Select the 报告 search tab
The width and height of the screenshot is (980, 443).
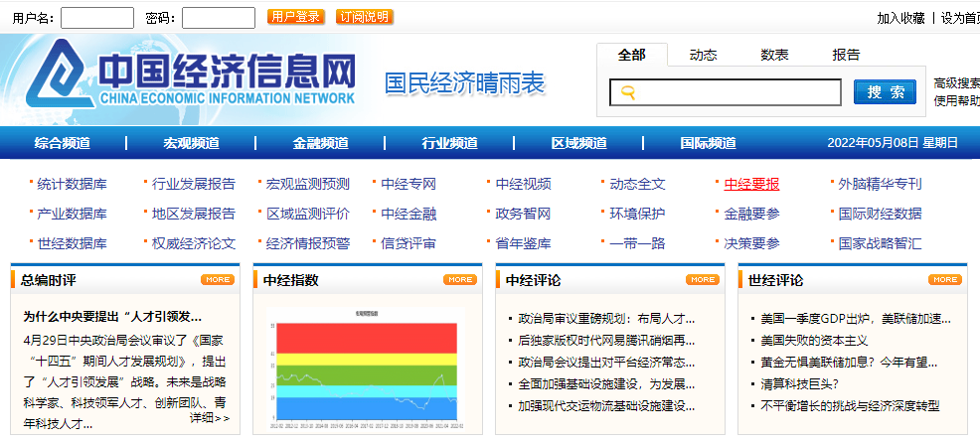click(846, 55)
